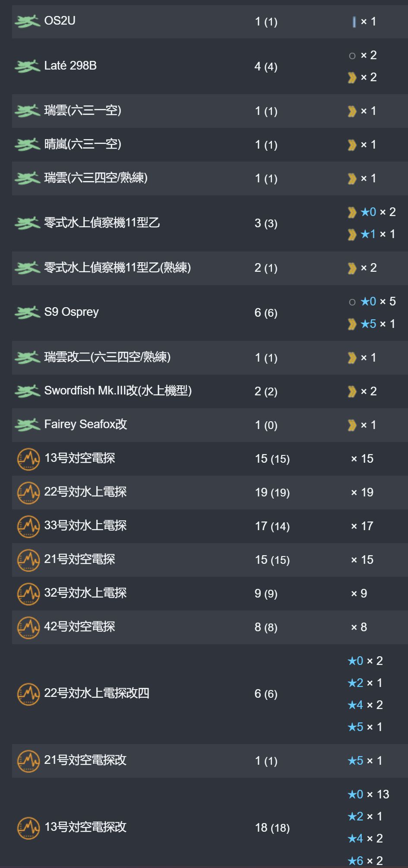Select the 32号対水上電探 row
Image resolution: width=408 pixels, height=868 pixels.
click(x=210, y=593)
